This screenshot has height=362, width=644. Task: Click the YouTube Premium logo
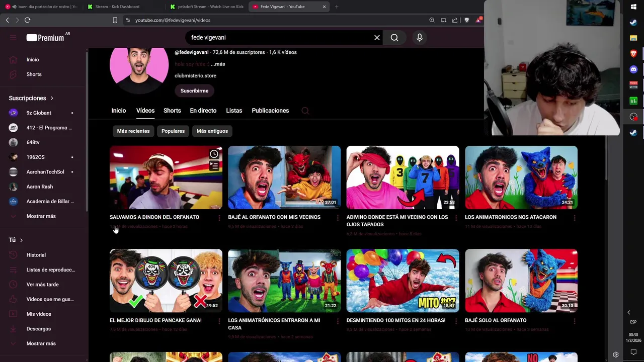point(45,38)
